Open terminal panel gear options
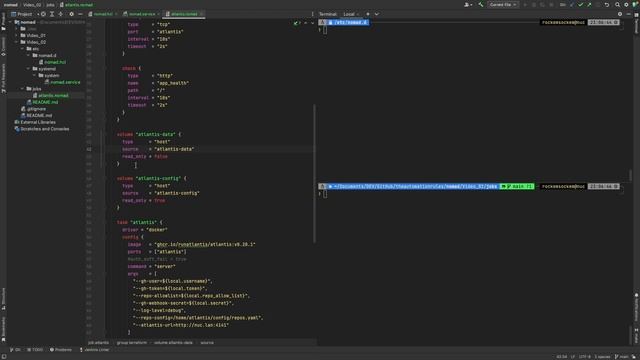 [x=620, y=14]
